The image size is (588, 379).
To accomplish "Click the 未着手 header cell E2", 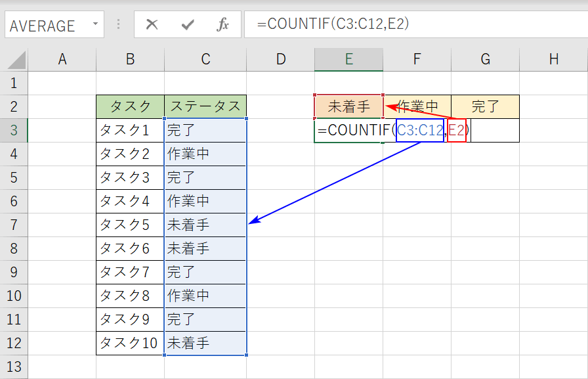I will pos(348,106).
